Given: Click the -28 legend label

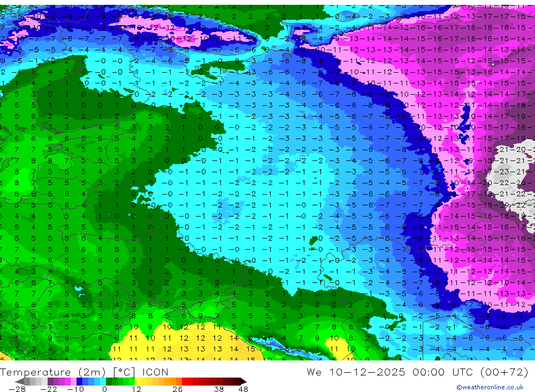Looking at the screenshot, I should click(x=17, y=389).
